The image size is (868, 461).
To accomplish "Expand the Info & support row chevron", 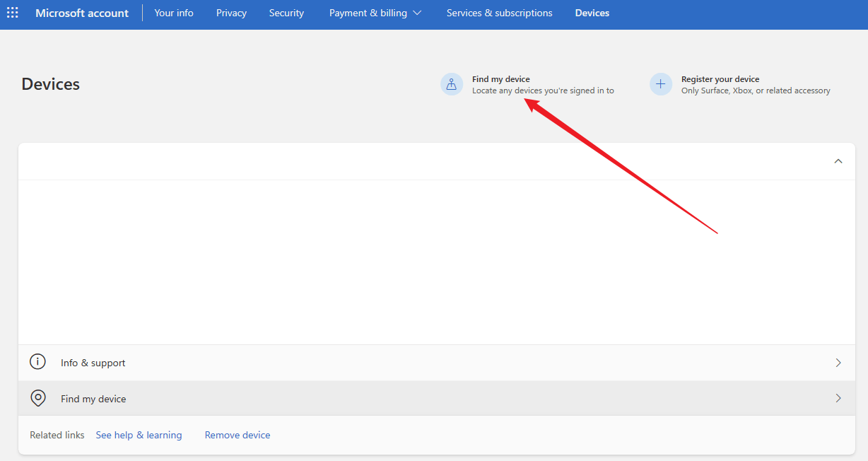I will click(838, 363).
